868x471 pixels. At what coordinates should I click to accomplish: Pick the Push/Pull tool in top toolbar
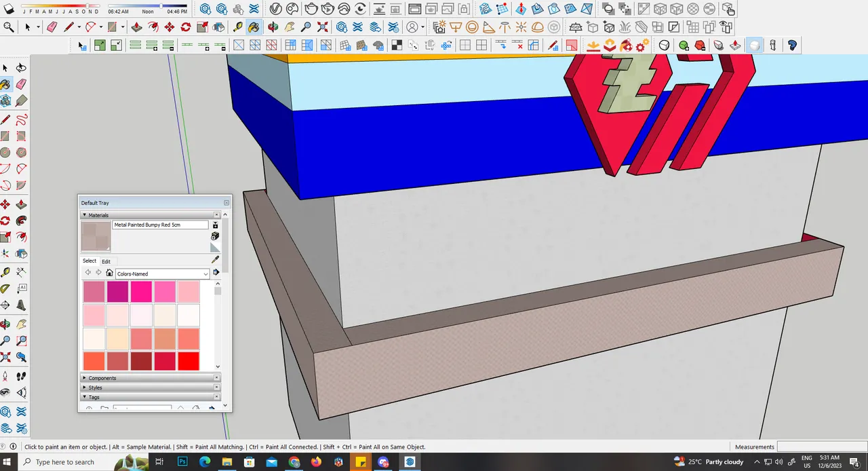(136, 27)
